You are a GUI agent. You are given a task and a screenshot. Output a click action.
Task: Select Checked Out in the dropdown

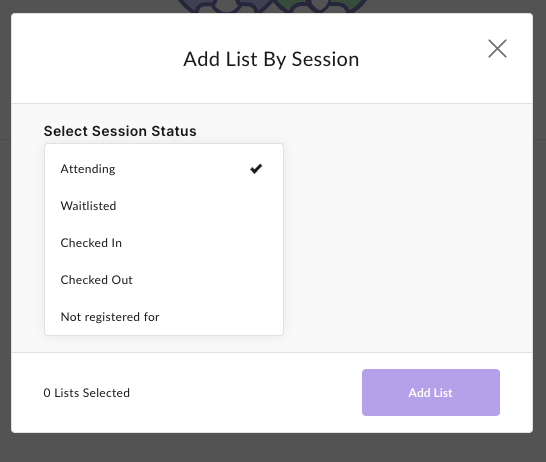tap(164, 280)
